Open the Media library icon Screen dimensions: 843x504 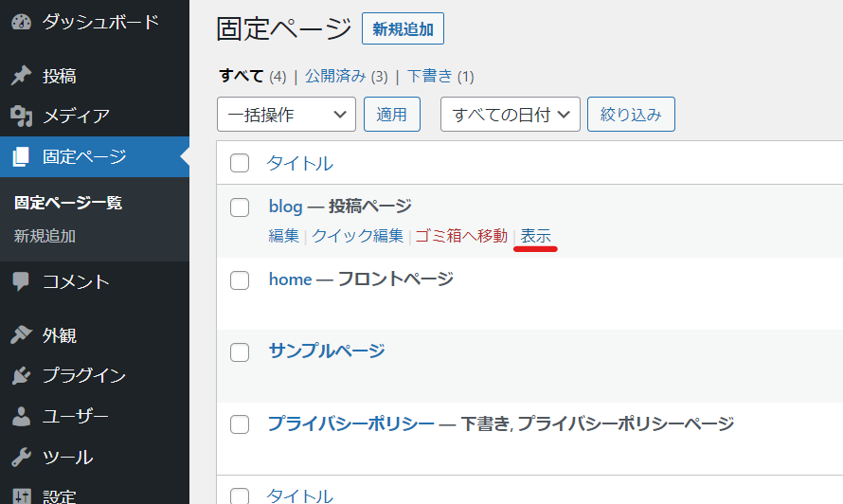22,116
